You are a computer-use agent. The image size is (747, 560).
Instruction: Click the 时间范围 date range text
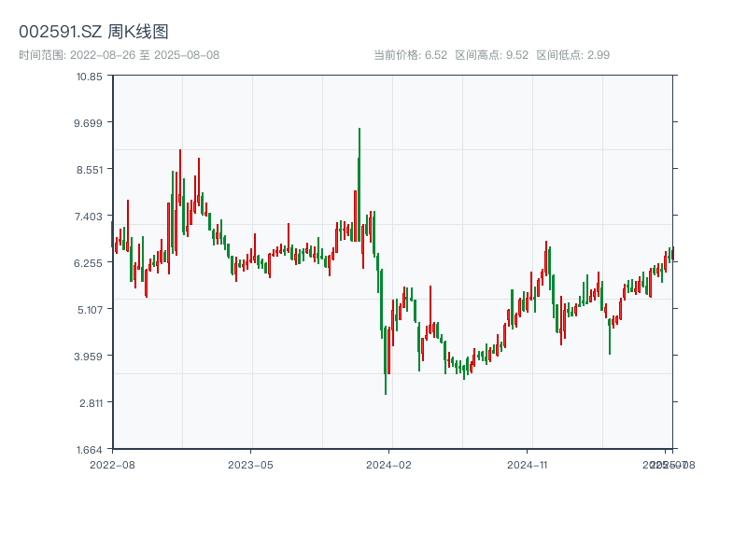click(119, 55)
